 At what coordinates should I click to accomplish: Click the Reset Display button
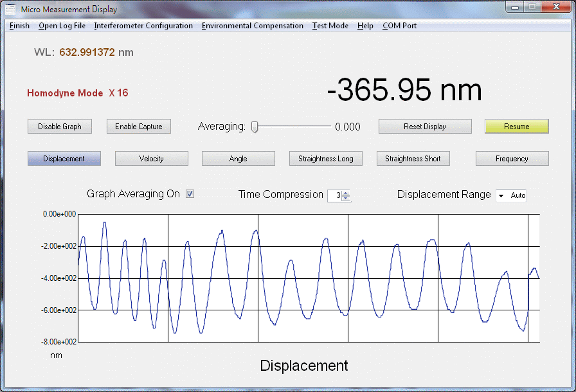[x=425, y=127]
